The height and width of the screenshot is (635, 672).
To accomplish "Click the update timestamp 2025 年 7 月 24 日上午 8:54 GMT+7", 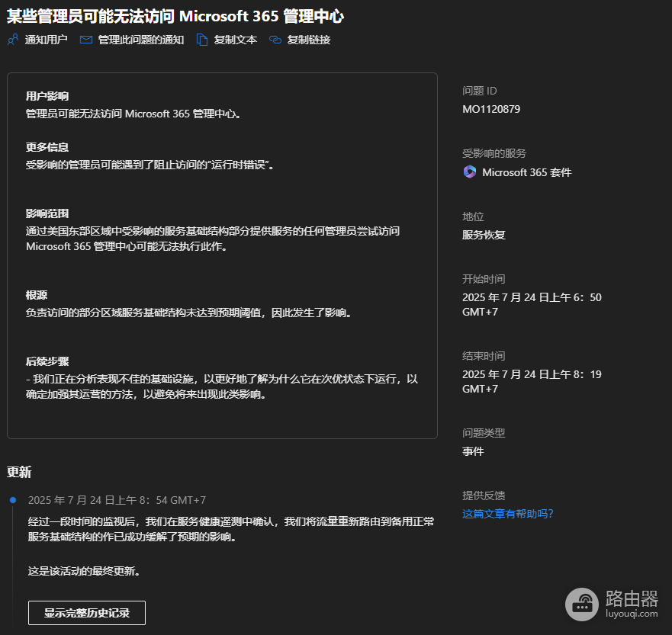I will coord(117,500).
